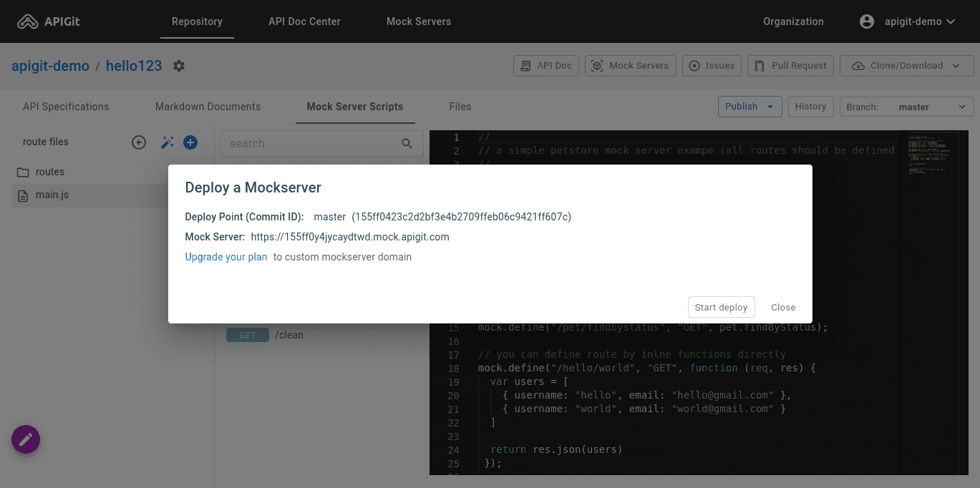
Task: Click the mock server URL text
Action: (350, 237)
